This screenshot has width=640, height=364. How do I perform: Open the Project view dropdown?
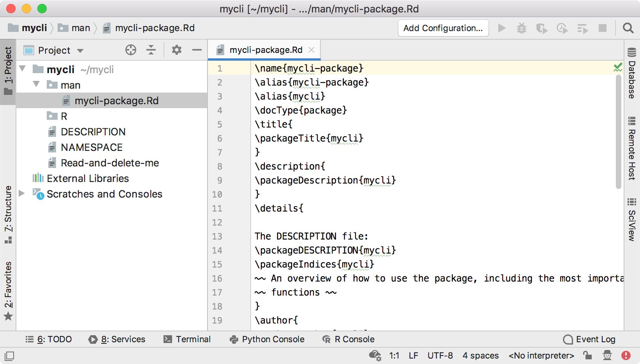(x=80, y=50)
